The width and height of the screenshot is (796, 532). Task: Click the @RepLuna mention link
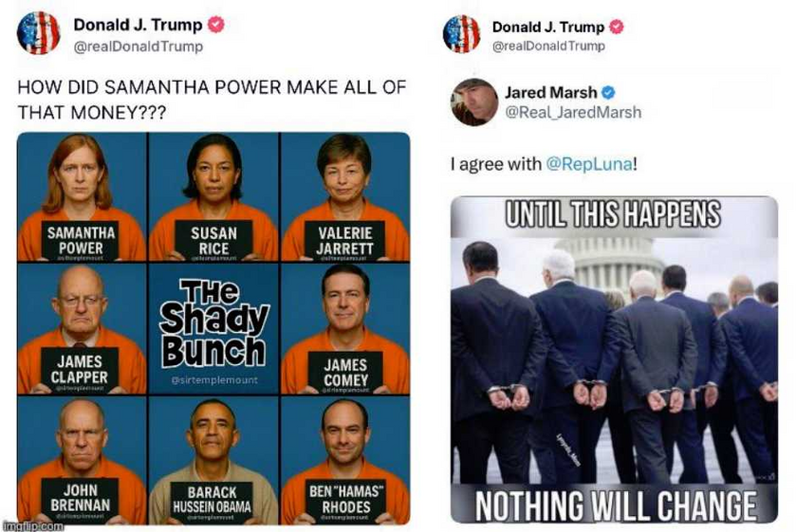589,164
